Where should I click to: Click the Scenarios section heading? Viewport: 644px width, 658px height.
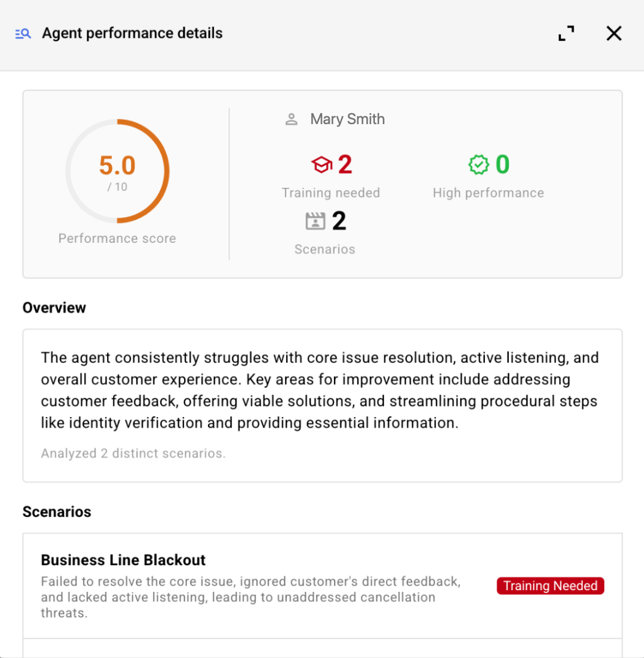(x=56, y=511)
